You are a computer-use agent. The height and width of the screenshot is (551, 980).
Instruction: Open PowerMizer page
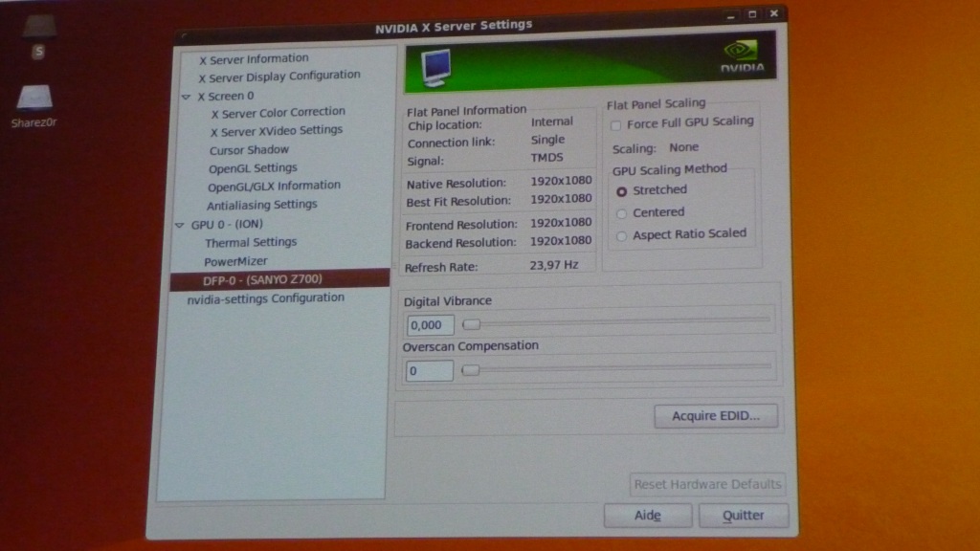(235, 261)
